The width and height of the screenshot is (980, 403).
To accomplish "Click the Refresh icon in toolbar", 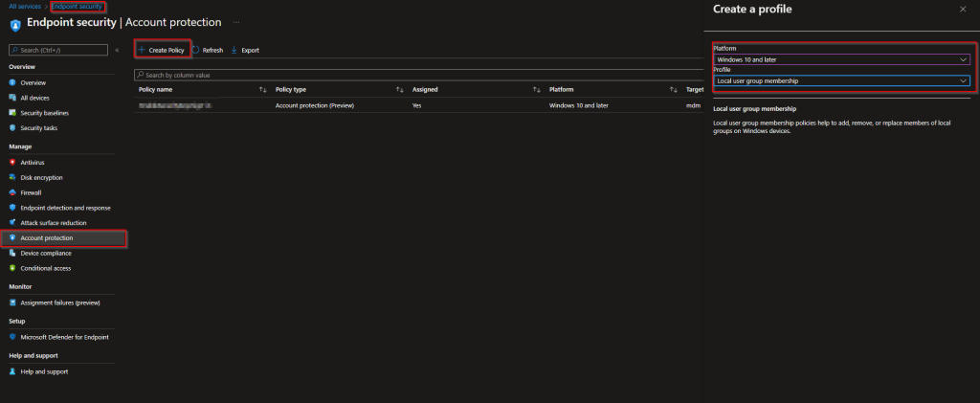I will [x=196, y=50].
